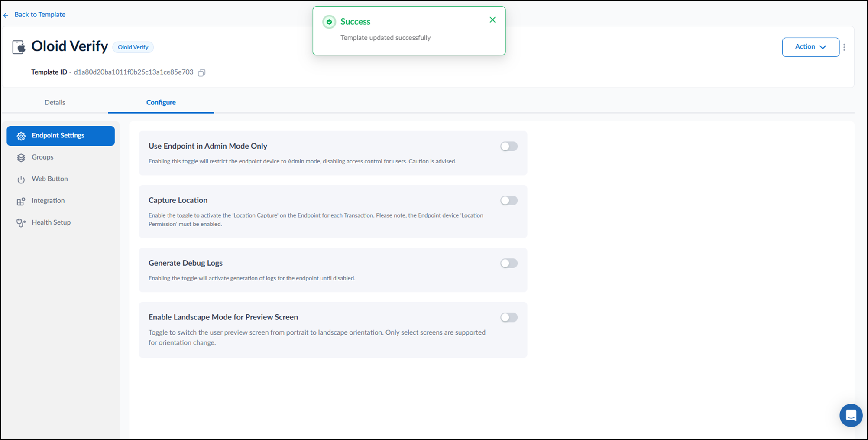Select the Configure tab
This screenshot has height=440, width=868.
pyautogui.click(x=161, y=103)
